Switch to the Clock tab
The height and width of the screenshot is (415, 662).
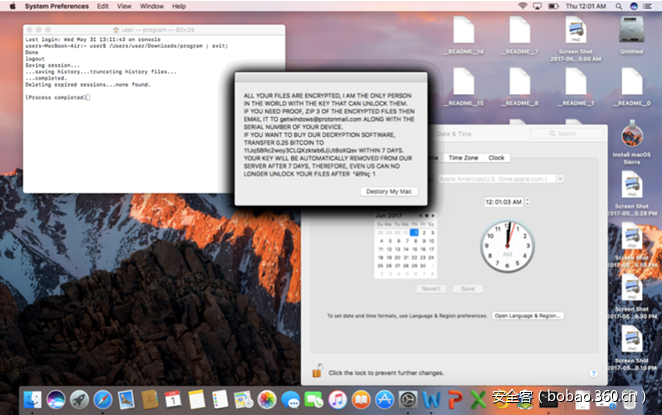pos(496,158)
